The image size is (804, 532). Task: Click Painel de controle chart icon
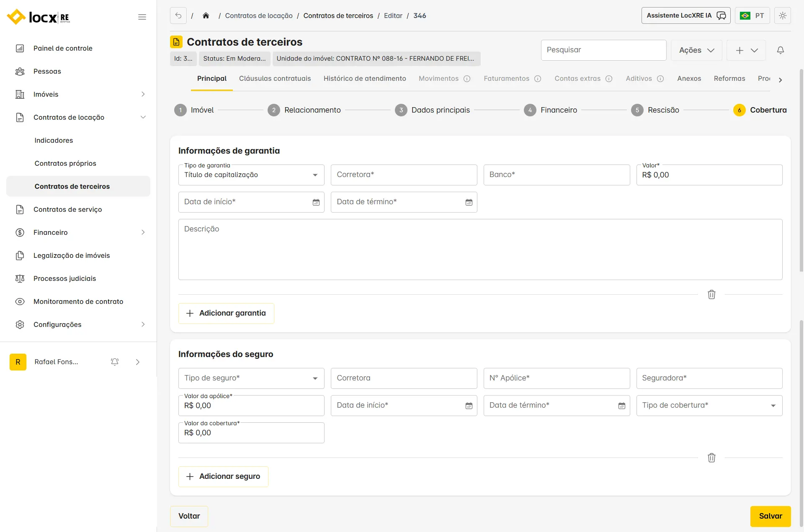coord(20,48)
